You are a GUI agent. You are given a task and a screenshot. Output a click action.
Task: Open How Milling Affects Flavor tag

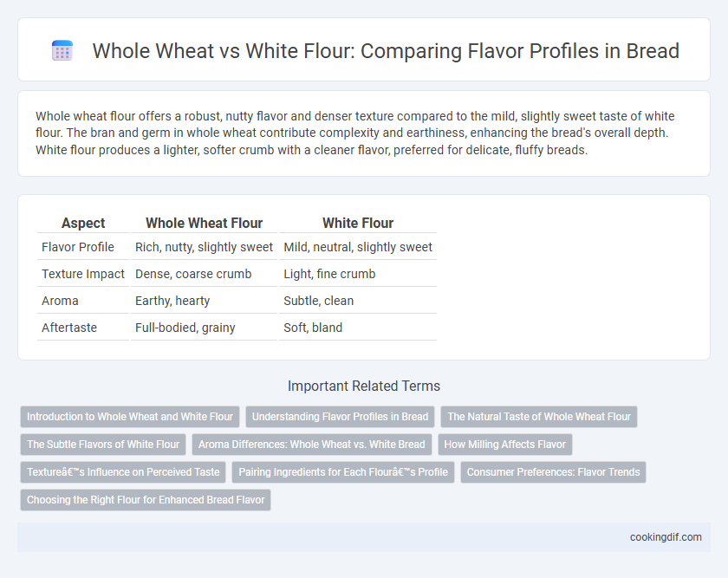tap(504, 445)
